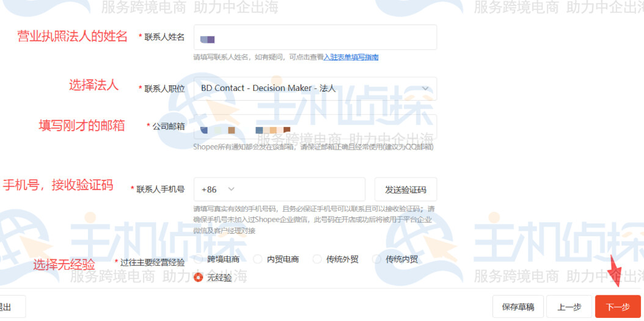Click the chevron arrow of 联系人职位 select
This screenshot has width=644, height=321.
[x=425, y=88]
